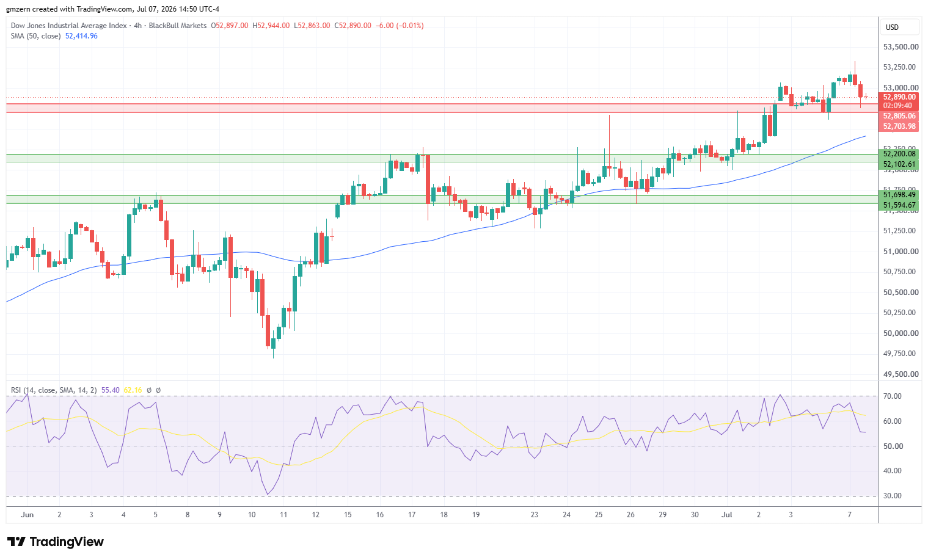Click the current price tag 52,890.00
928x560 pixels.
(x=899, y=97)
